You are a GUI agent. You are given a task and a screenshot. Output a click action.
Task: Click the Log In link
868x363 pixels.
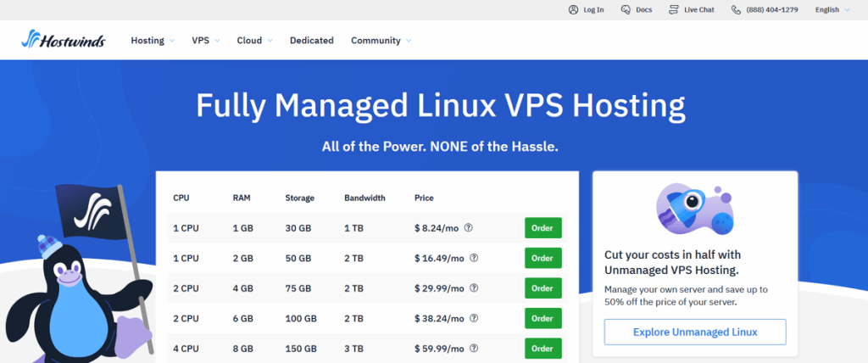click(593, 10)
